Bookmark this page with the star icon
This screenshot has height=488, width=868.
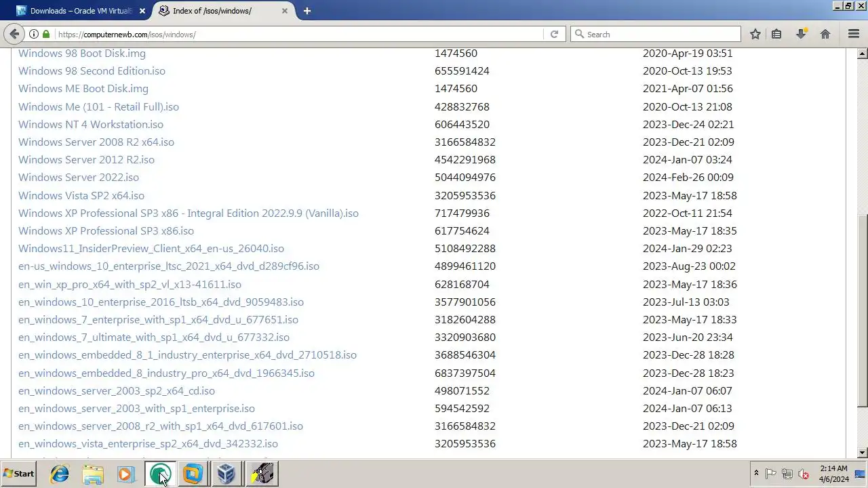(x=755, y=34)
